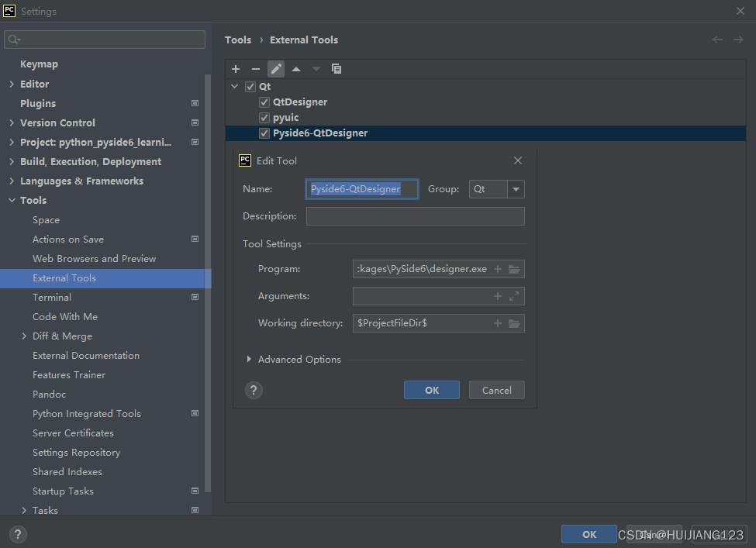Screen dimensions: 756x548
Task: Close the Edit Tool dialog
Action: pyautogui.click(x=518, y=160)
